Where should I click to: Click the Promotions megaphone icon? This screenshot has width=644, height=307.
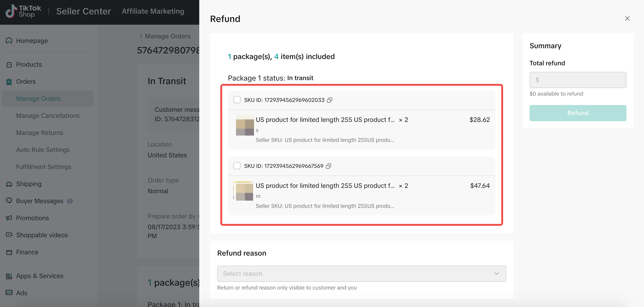click(9, 218)
